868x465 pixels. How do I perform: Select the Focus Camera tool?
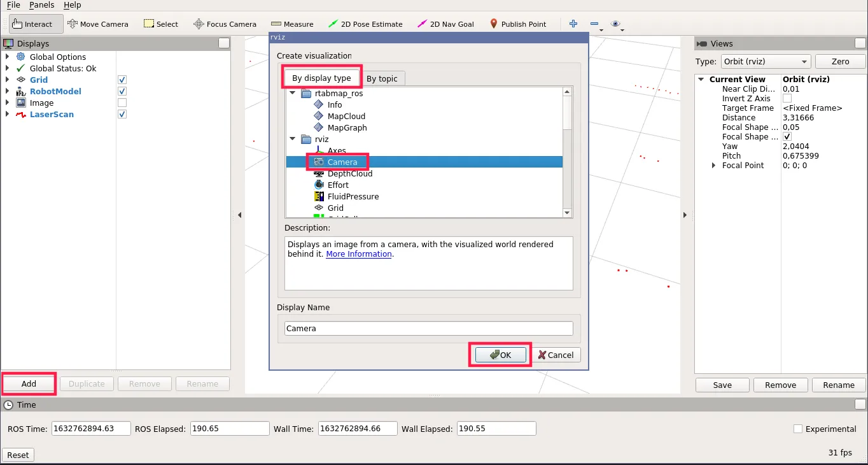click(225, 24)
